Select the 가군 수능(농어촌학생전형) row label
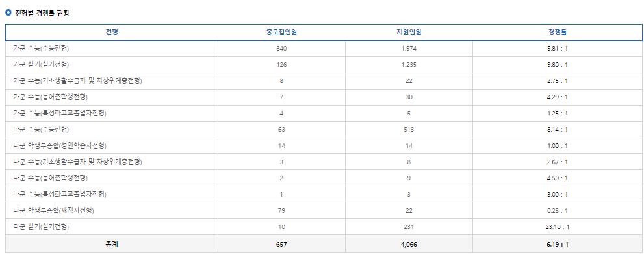This screenshot has height=255, width=644. [51, 97]
